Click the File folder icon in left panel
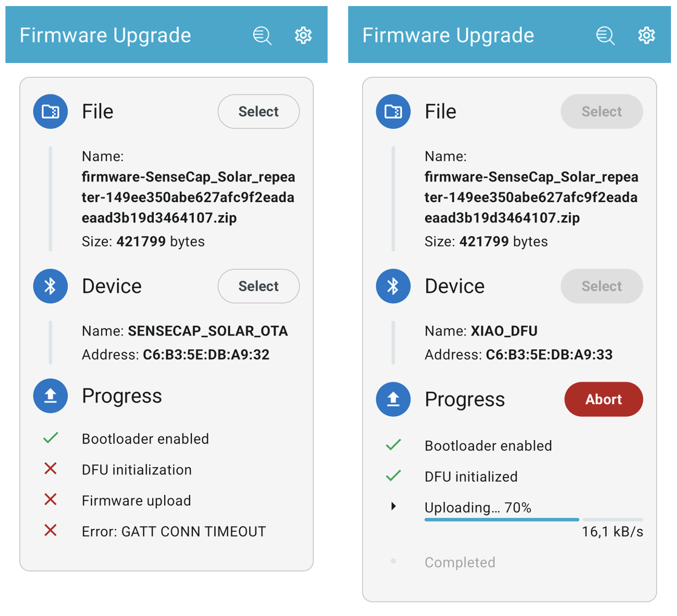 click(50, 112)
